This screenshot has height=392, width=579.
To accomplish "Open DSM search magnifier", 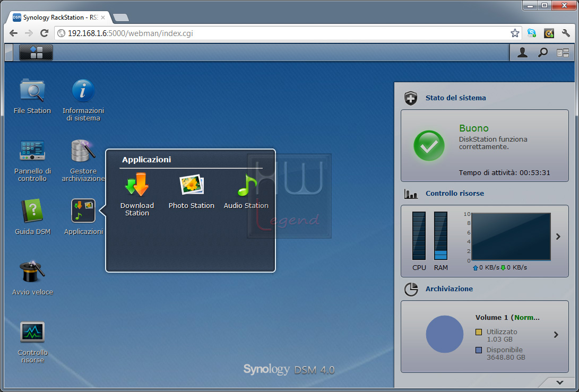I will [542, 53].
